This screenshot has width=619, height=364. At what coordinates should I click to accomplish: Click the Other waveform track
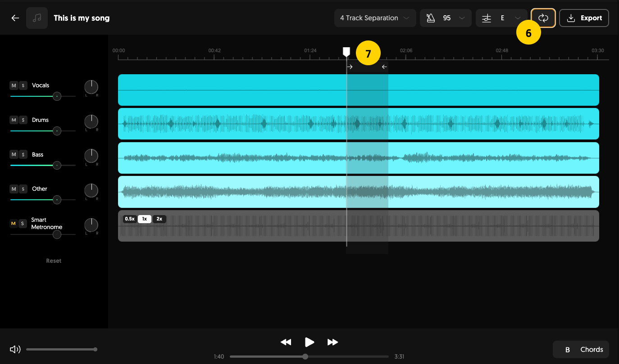(x=359, y=192)
